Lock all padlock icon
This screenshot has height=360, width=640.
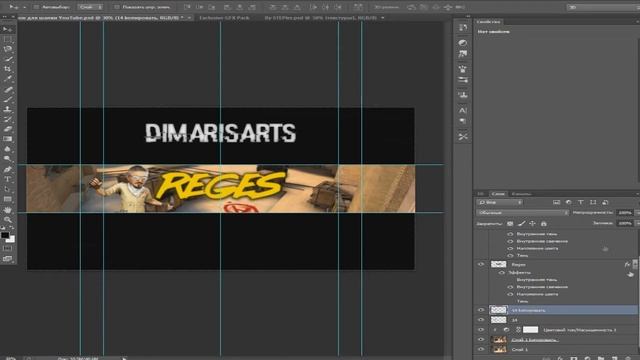pyautogui.click(x=544, y=224)
